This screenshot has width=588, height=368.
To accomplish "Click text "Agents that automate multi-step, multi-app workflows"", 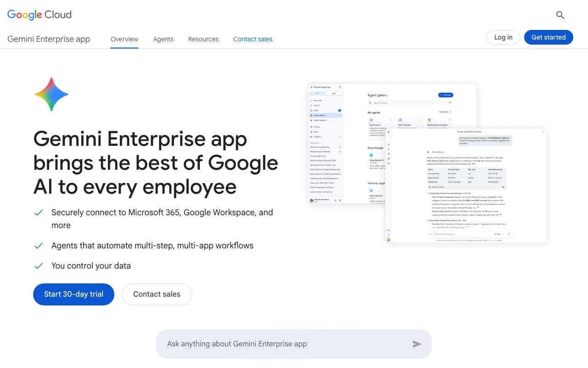I will (153, 246).
